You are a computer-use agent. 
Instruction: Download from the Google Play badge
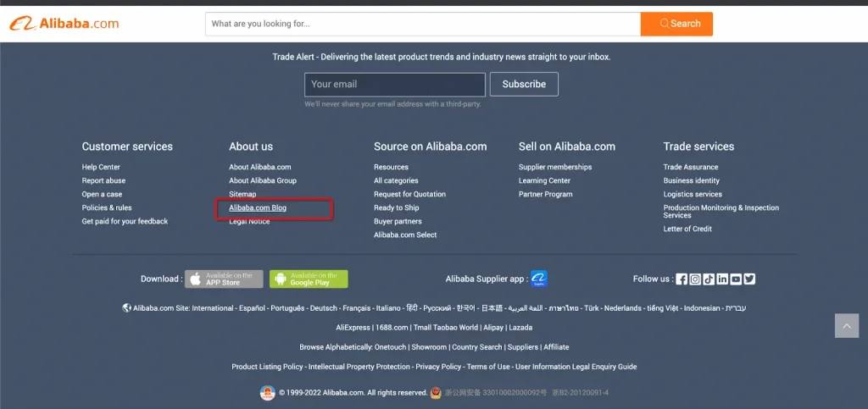(x=309, y=279)
